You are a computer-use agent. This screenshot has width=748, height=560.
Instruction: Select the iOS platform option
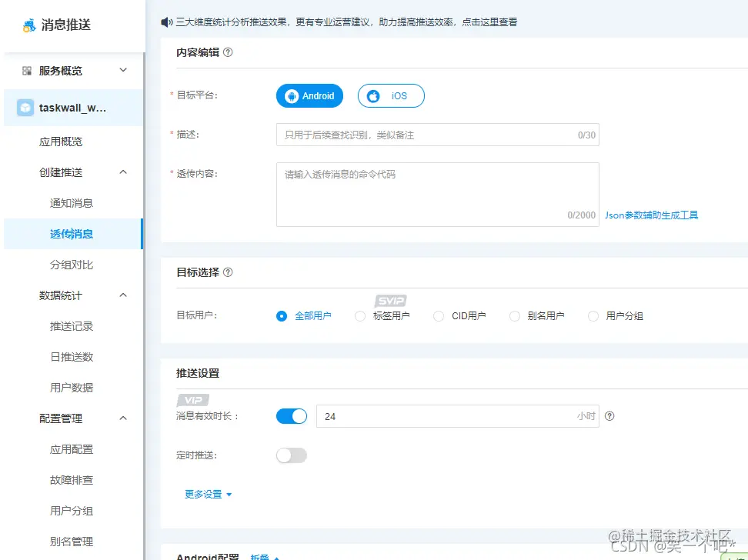coord(390,95)
